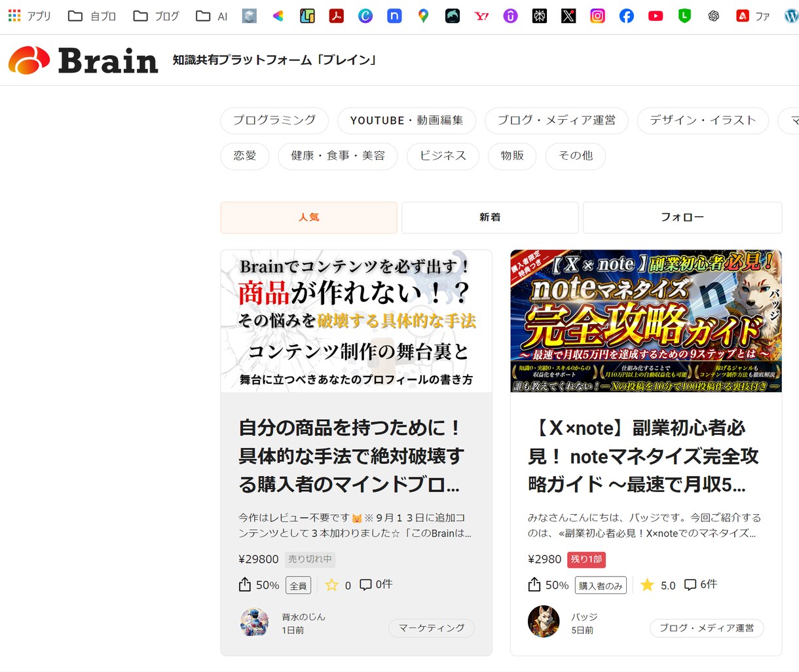
Task: Open the アプリ apps grid bookmark
Action: click(x=29, y=16)
